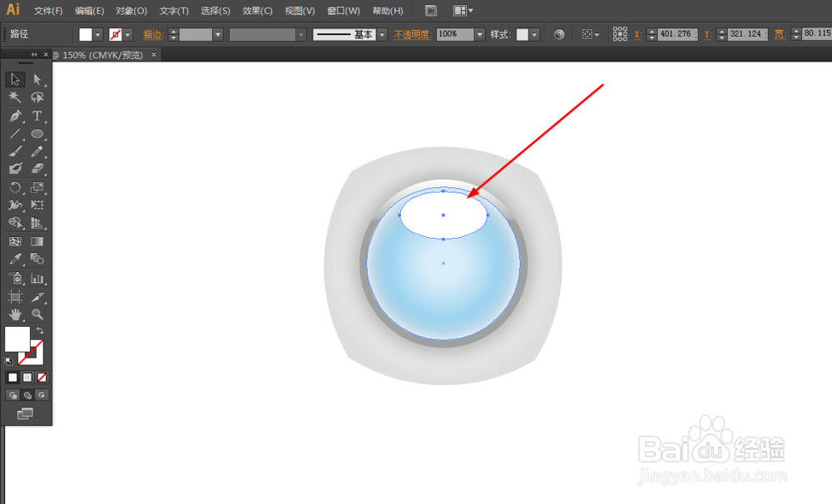Collapse the toolbox with double arrows
The image size is (832, 504).
point(34,55)
